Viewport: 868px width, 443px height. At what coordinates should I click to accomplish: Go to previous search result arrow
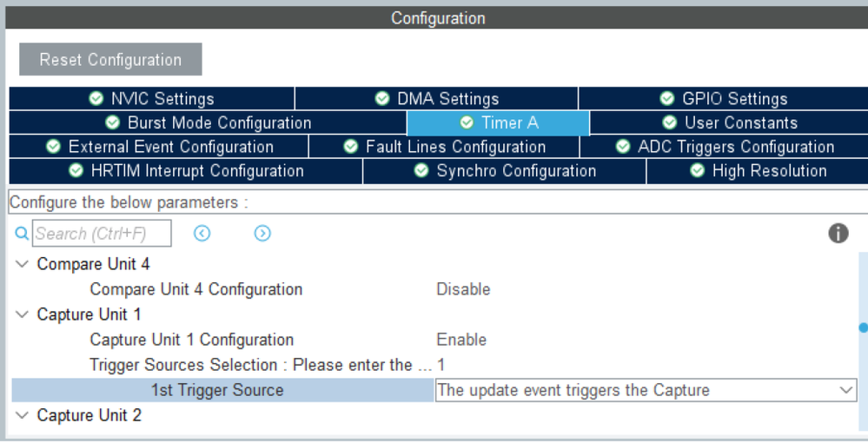[202, 234]
